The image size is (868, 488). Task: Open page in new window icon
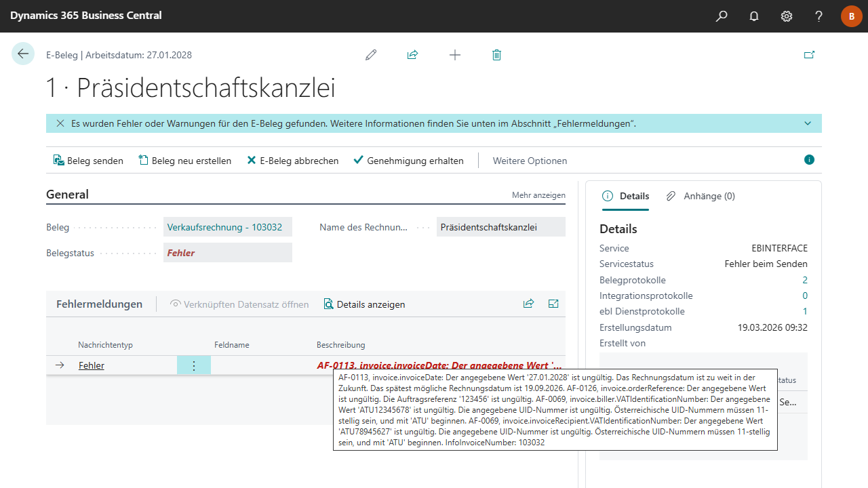click(809, 55)
